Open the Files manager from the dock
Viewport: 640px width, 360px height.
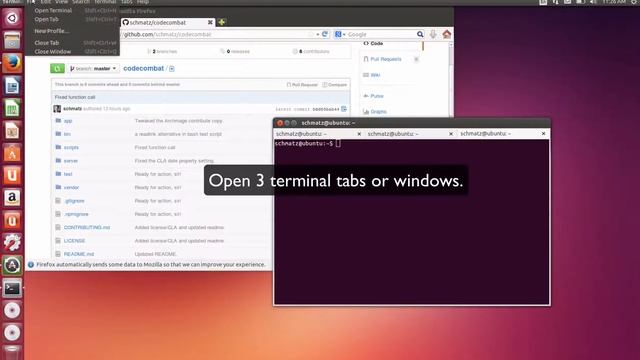[12, 40]
